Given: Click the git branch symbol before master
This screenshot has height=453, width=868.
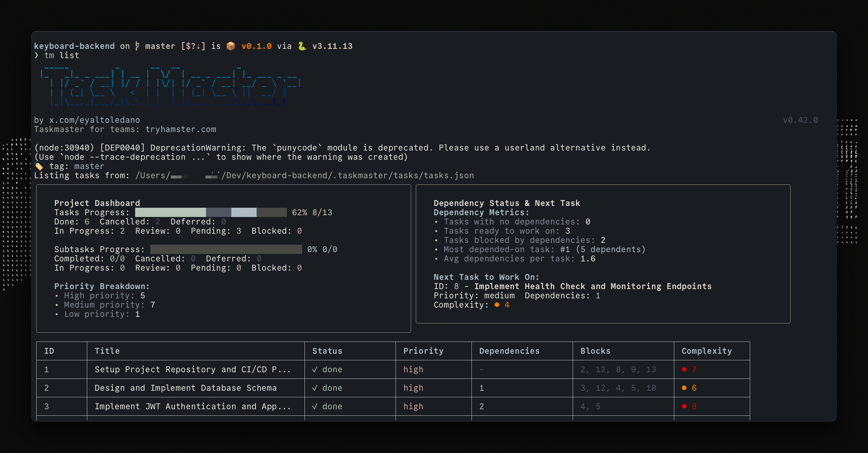Looking at the screenshot, I should point(137,46).
